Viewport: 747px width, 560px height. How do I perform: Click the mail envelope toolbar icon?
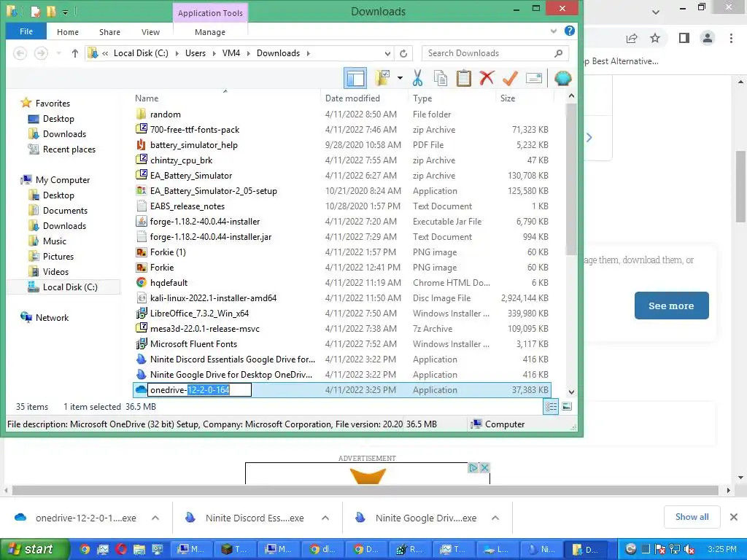pyautogui.click(x=533, y=78)
